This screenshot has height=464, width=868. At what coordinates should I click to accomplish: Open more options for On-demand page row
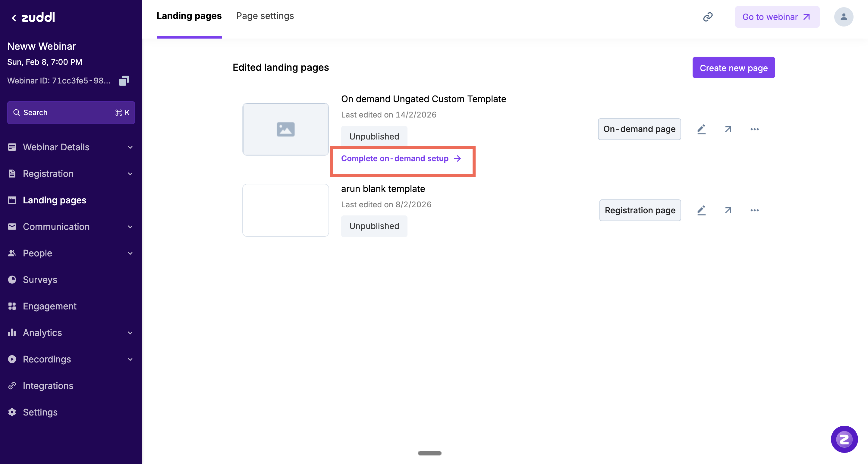(x=754, y=129)
